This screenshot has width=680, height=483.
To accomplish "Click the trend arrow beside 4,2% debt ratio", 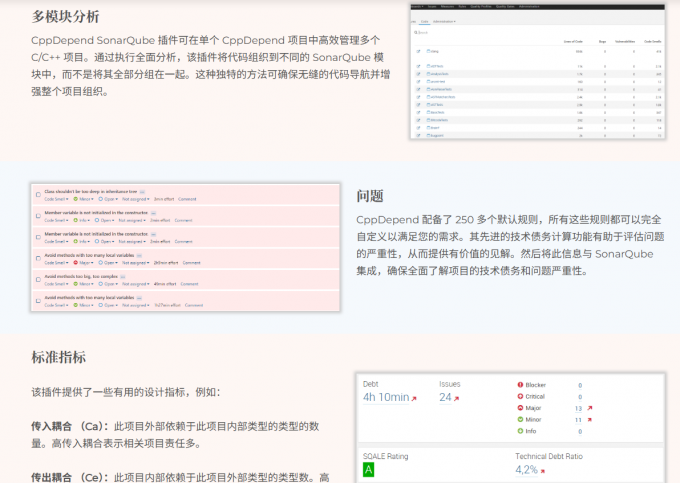I will [543, 471].
